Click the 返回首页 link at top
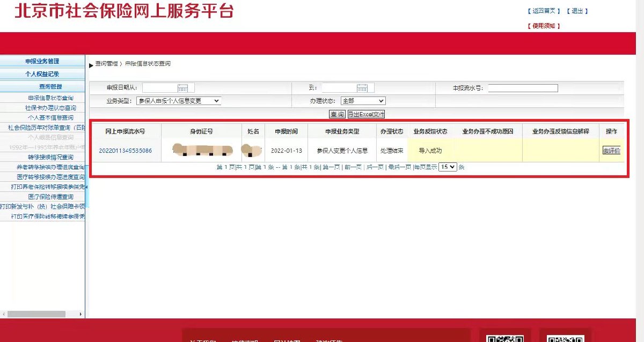 point(544,11)
